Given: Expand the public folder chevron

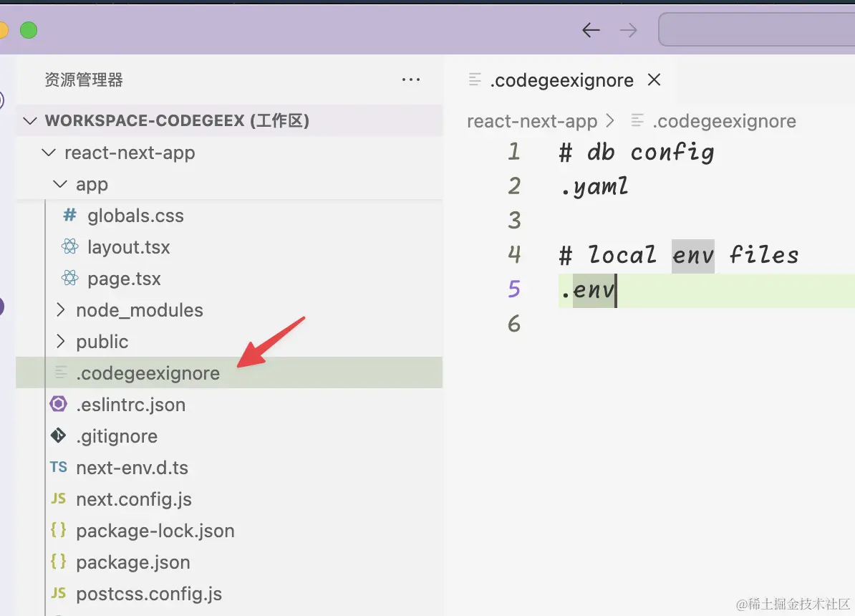Looking at the screenshot, I should 60,342.
